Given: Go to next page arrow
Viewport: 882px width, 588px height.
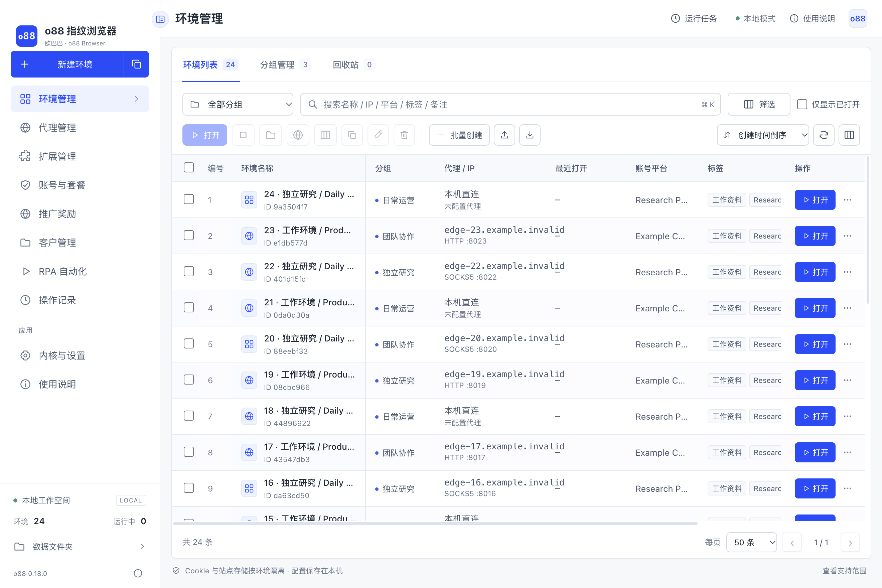Looking at the screenshot, I should 850,542.
